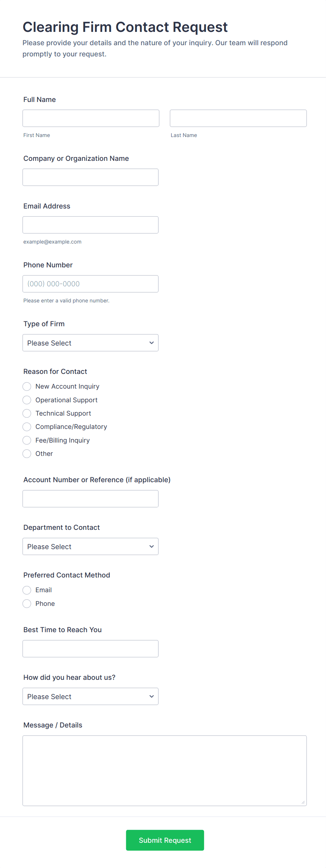Select Technical Support option
The height and width of the screenshot is (868, 326).
coord(27,414)
